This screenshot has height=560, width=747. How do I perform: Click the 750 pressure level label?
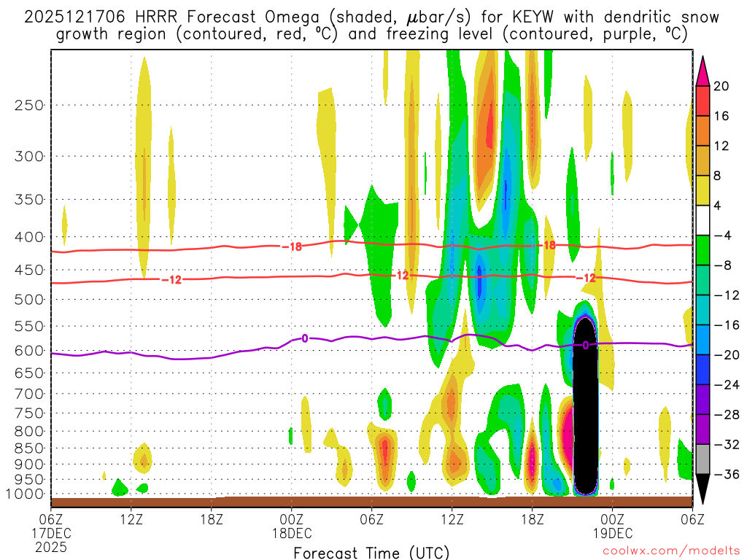point(28,413)
